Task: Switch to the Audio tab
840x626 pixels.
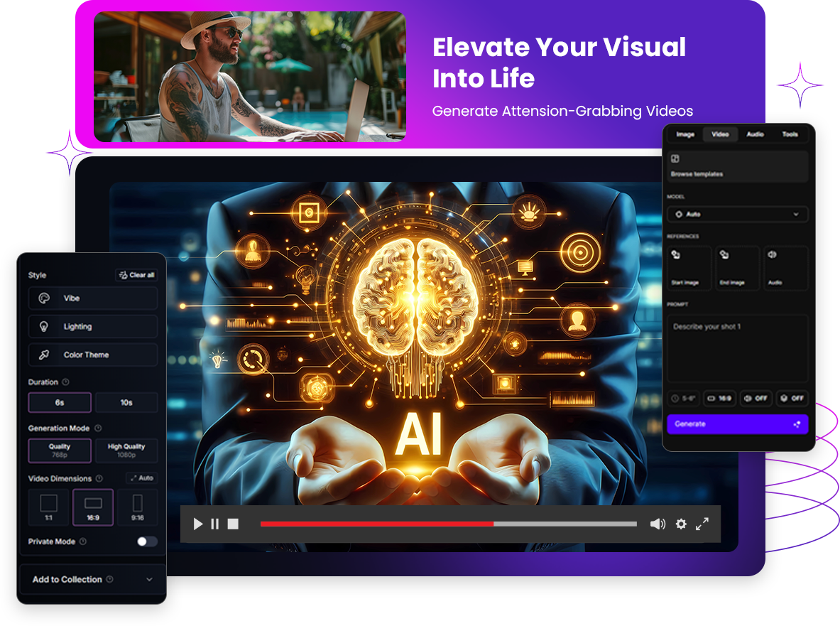Action: (755, 134)
